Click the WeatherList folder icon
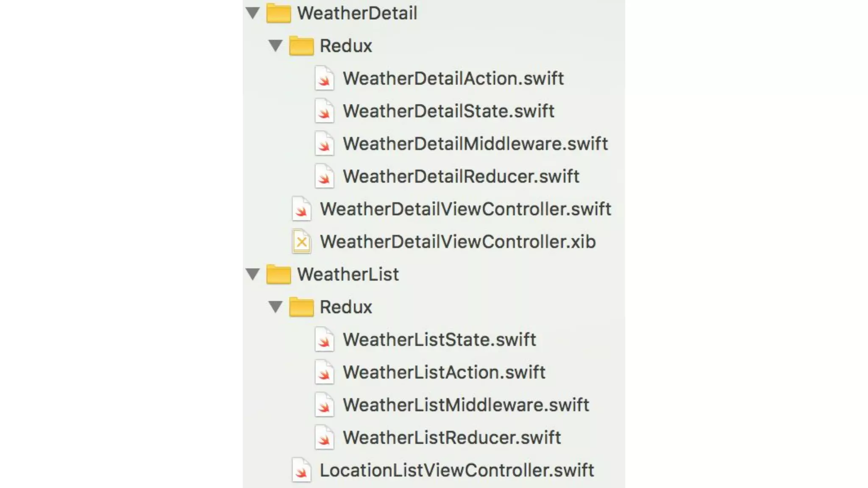 click(x=278, y=274)
